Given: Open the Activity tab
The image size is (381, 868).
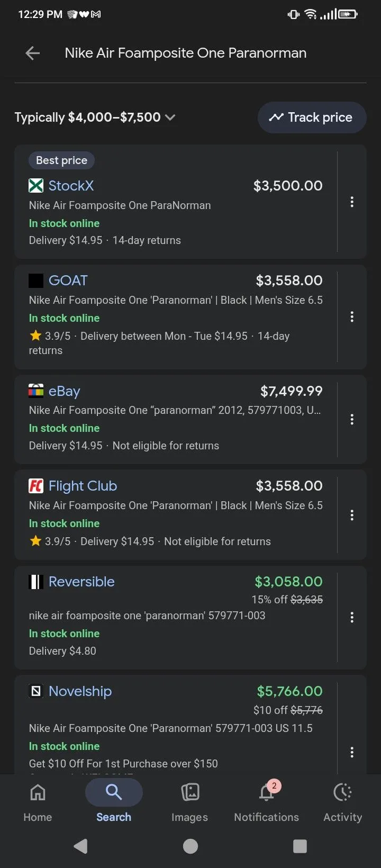Looking at the screenshot, I should (x=342, y=802).
